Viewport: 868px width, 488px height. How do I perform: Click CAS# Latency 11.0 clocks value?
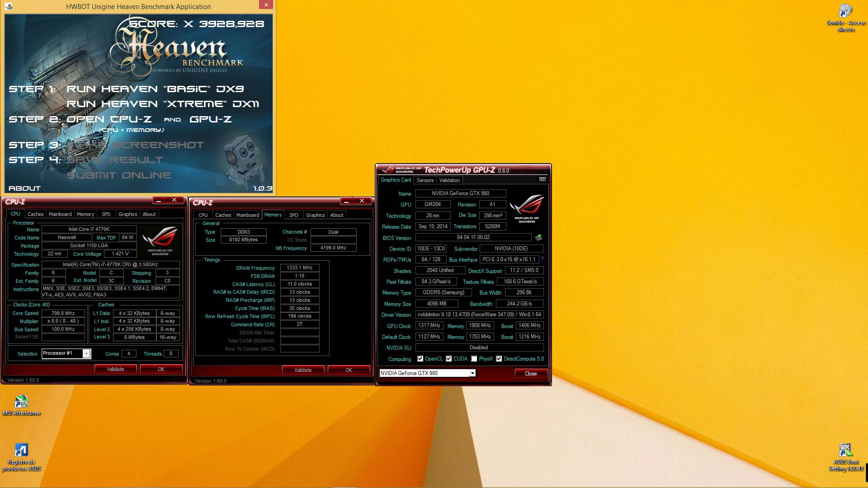300,284
